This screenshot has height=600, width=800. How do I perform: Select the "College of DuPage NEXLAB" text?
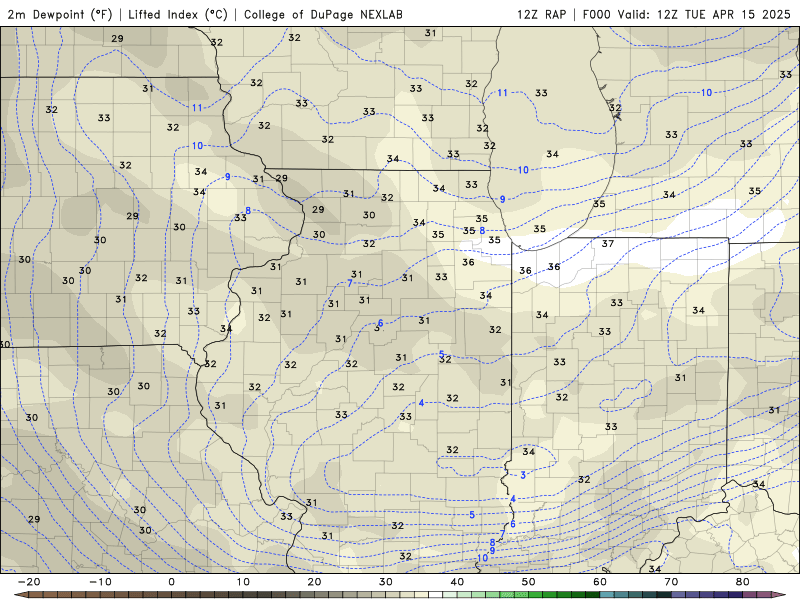click(323, 14)
